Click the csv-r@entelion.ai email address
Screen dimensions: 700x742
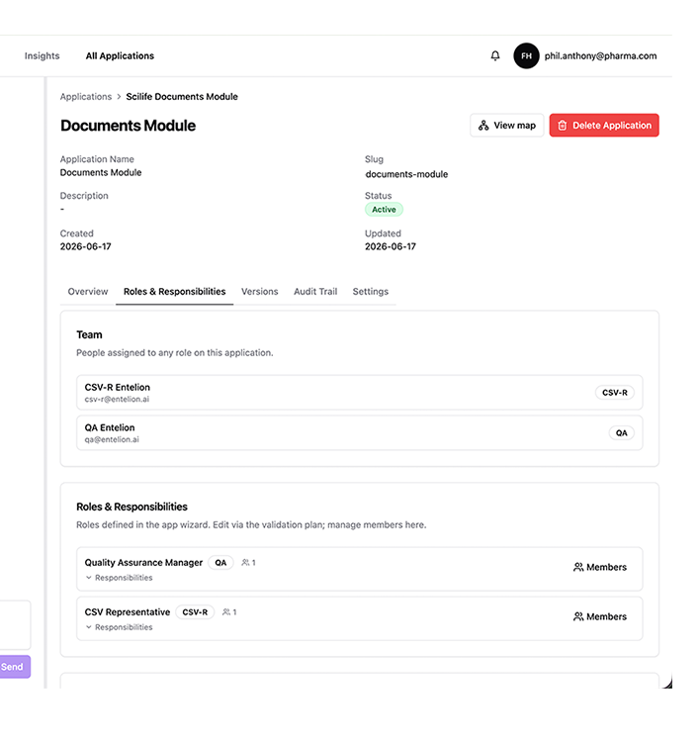(x=117, y=400)
